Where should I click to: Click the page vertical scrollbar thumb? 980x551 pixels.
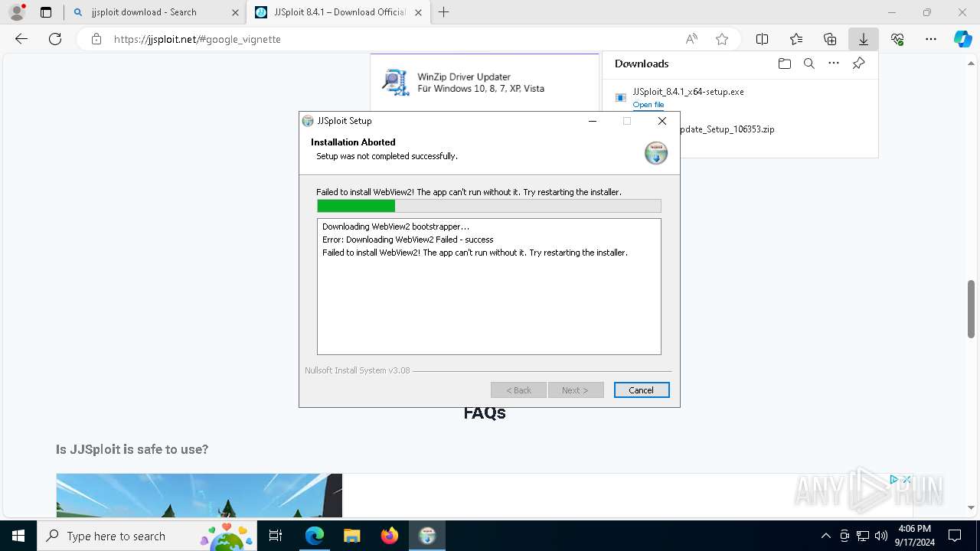(x=972, y=308)
